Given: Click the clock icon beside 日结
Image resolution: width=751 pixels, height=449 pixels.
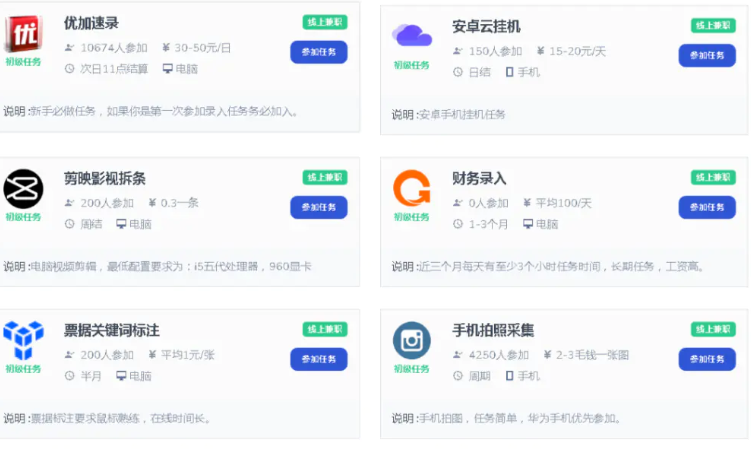Looking at the screenshot, I should (458, 72).
